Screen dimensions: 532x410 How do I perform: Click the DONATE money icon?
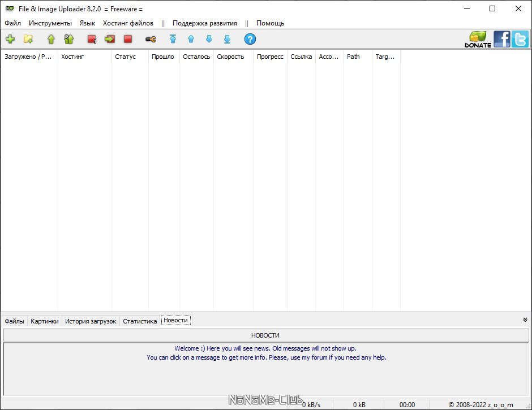[x=478, y=40]
